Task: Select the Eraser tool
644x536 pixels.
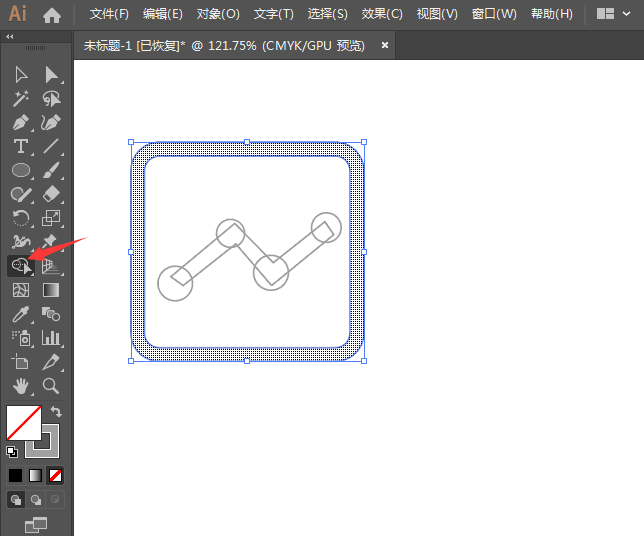Action: [51, 194]
